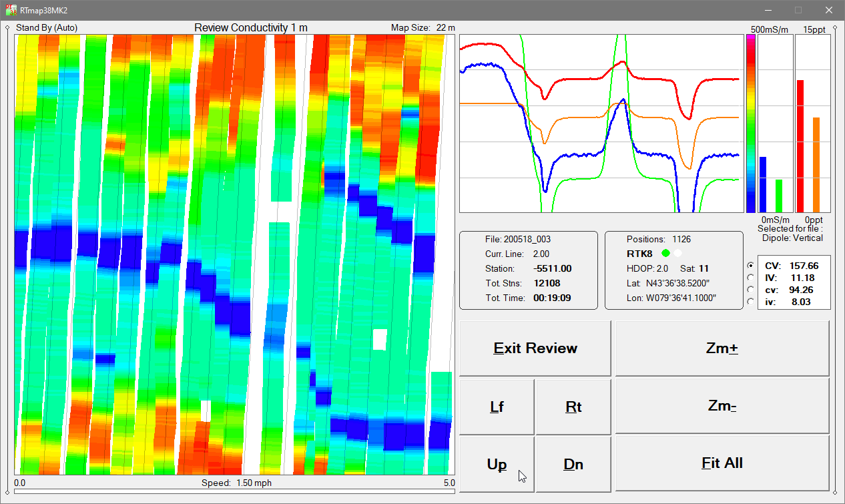Viewport: 845px width, 504px height.
Task: Pan the map left with Lf
Action: click(x=497, y=407)
